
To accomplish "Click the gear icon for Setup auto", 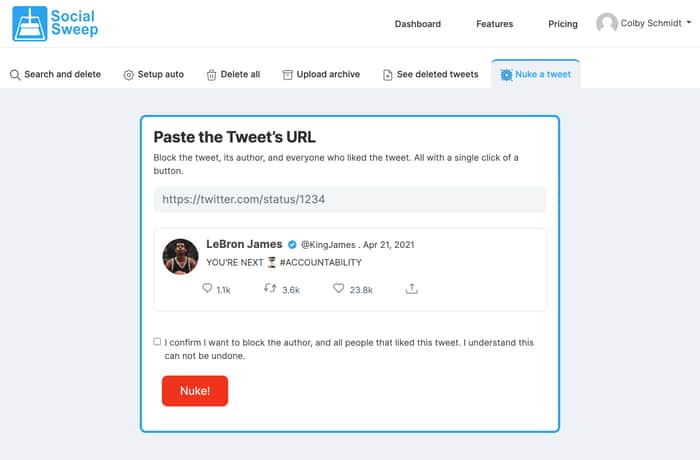I will point(129,75).
